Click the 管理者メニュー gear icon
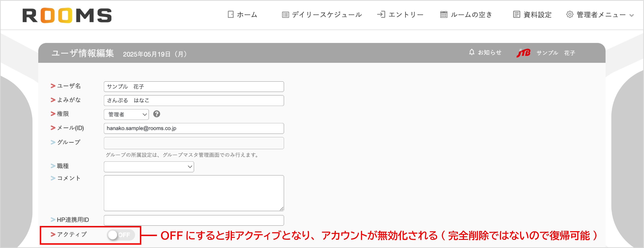Image resolution: width=644 pixels, height=248 pixels. click(570, 15)
